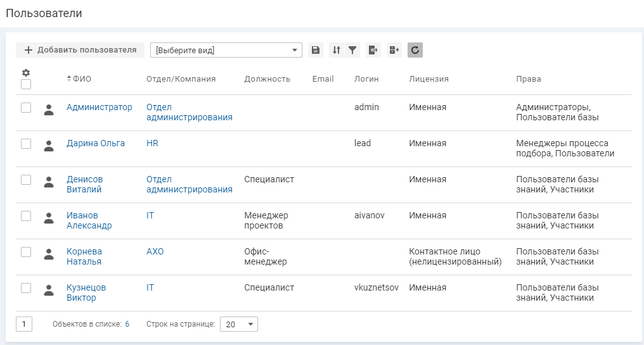Tick the select-all checkbox in header
This screenshot has height=345, width=644.
(26, 84)
